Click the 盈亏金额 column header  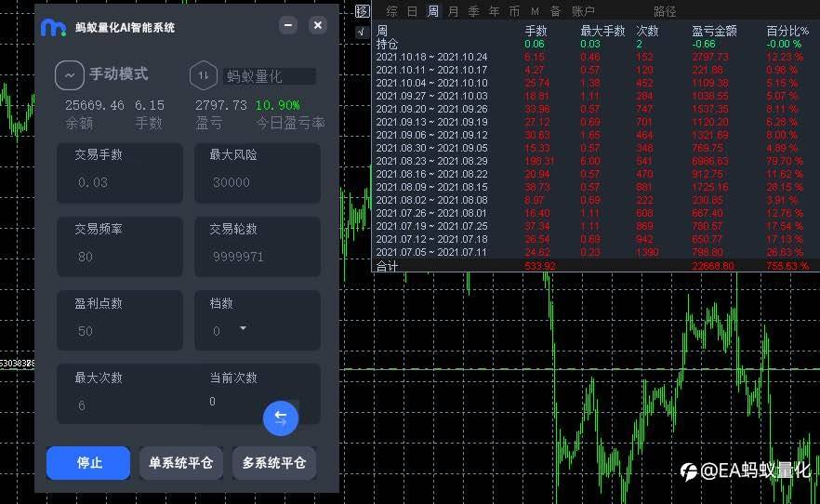714,32
